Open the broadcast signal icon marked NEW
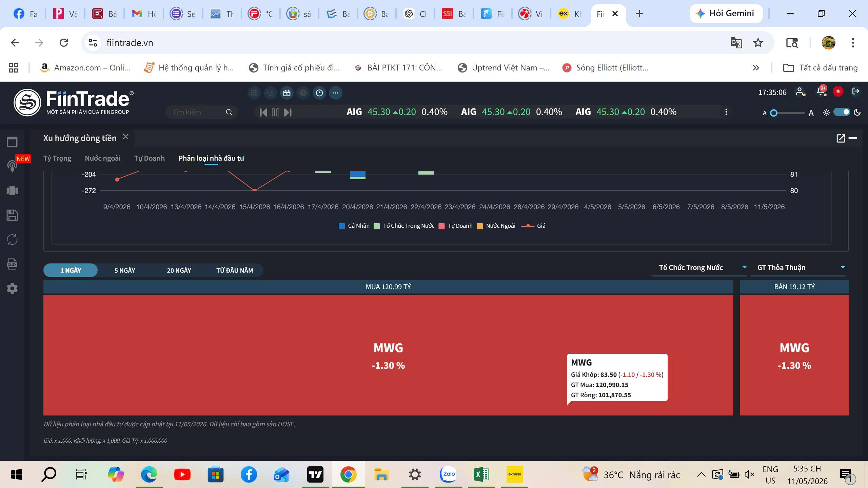This screenshot has height=488, width=868. click(x=12, y=166)
